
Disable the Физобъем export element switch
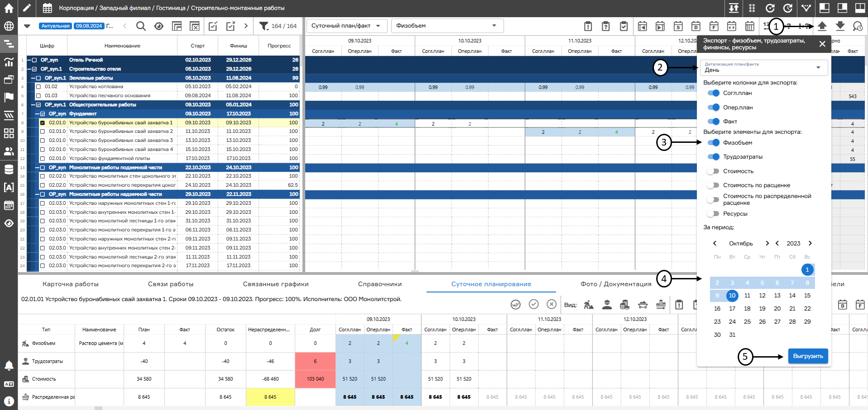click(714, 143)
